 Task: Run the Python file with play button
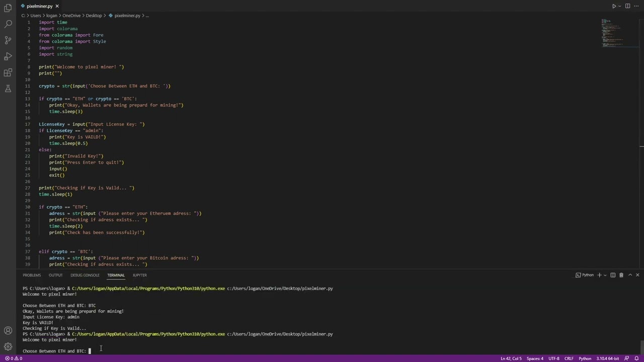click(614, 6)
